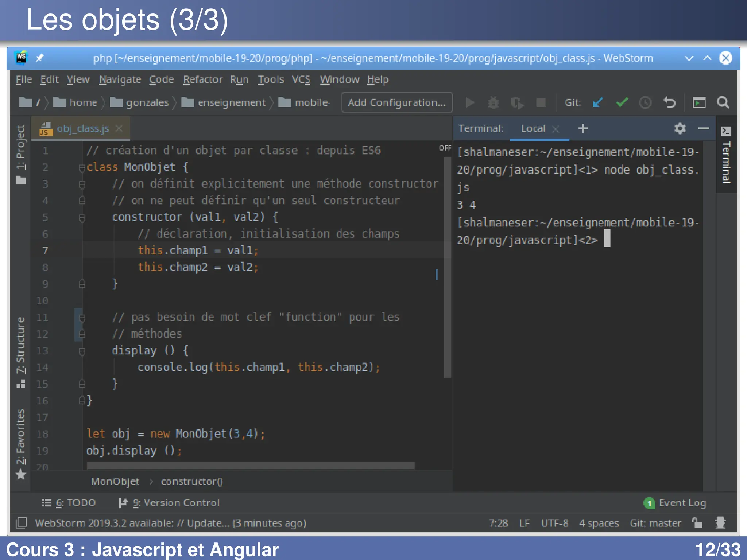Click the inspector hat icon in status bar
The image size is (747, 560).
coord(720,523)
